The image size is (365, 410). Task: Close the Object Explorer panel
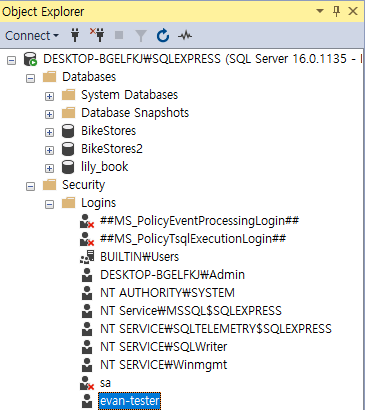[x=353, y=11]
